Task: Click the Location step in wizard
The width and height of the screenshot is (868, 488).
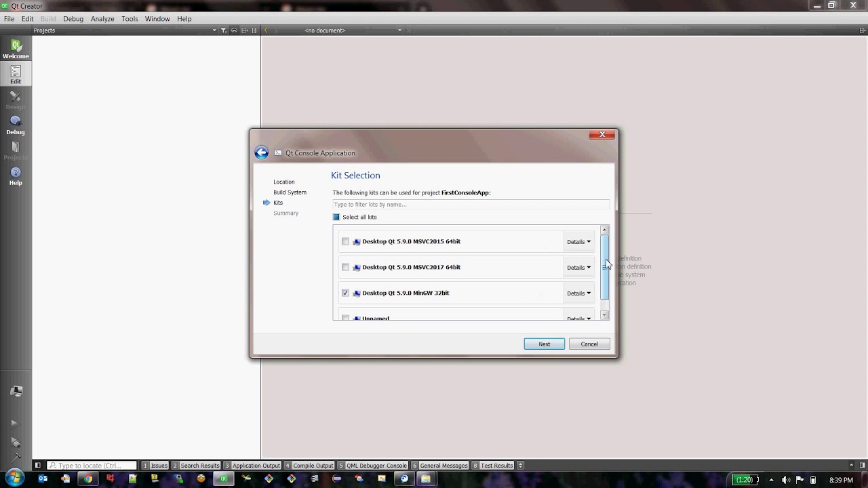Action: (284, 182)
